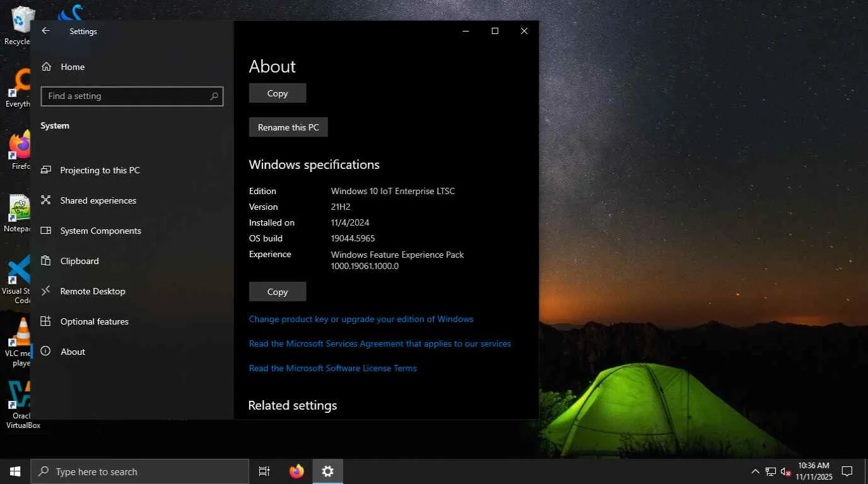Select the Visual Studio Code desktop shortcut
Image resolution: width=868 pixels, height=484 pixels.
[x=17, y=280]
